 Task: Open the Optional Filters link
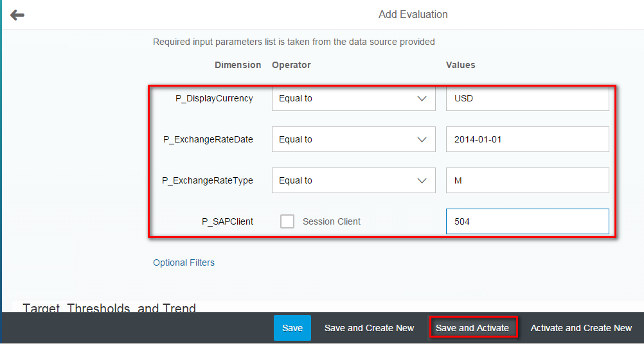184,262
